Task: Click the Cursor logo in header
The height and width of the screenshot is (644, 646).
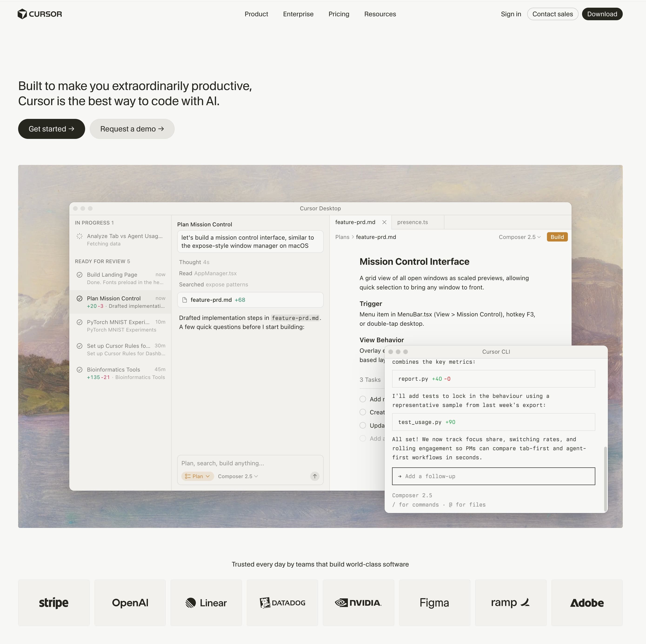Action: (x=40, y=14)
